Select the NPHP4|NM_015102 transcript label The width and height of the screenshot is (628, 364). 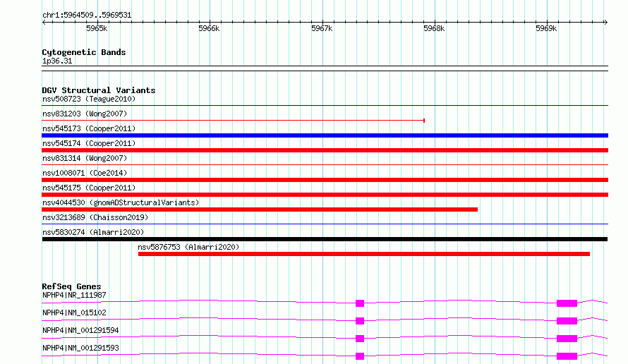click(x=74, y=313)
